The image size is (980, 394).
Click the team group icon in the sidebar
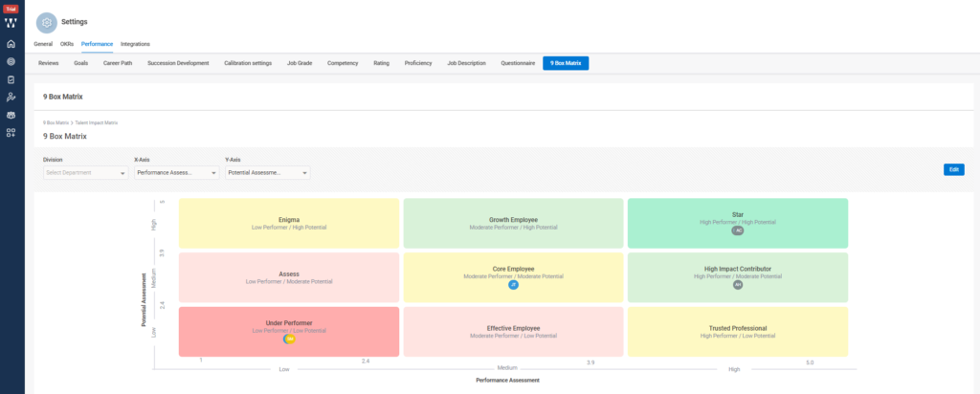[x=11, y=114]
